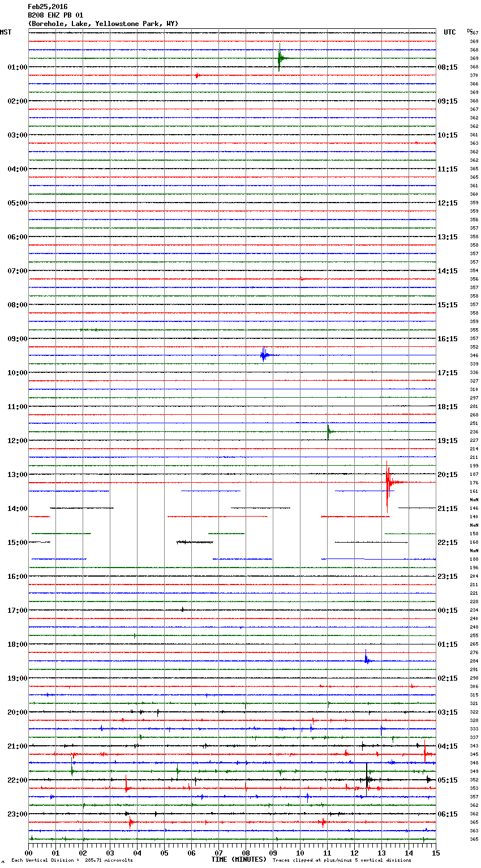Image resolution: width=481 pixels, height=868 pixels.
Task: Click the 13:00 MST time label
Action: [18, 475]
